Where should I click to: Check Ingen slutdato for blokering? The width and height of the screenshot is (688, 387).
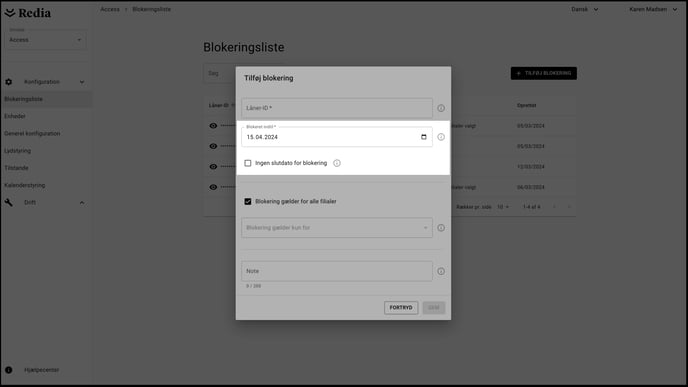click(x=248, y=163)
